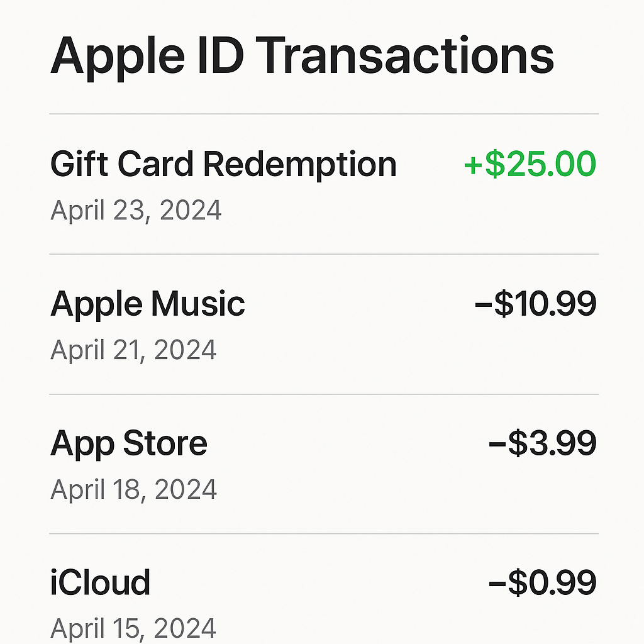Click the April 18, 2024 date
The image size is (644, 644).
(x=133, y=490)
